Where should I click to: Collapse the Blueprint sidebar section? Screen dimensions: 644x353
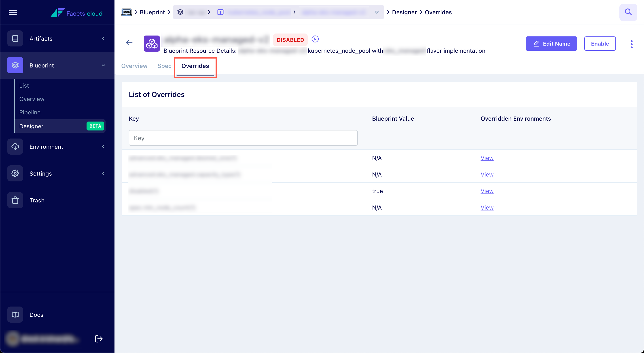103,65
